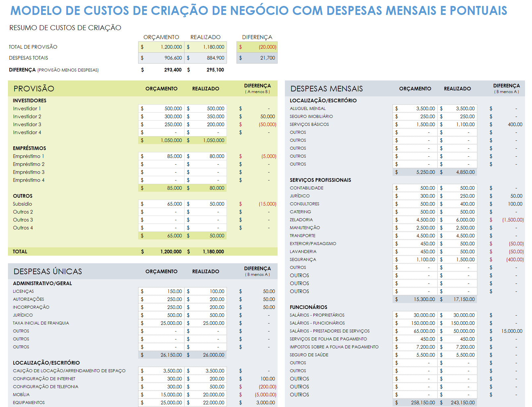Click the SERVIÇOS DE FOLHA DE PAGAMENTO label
This screenshot has height=407, width=532.
pos(328,339)
